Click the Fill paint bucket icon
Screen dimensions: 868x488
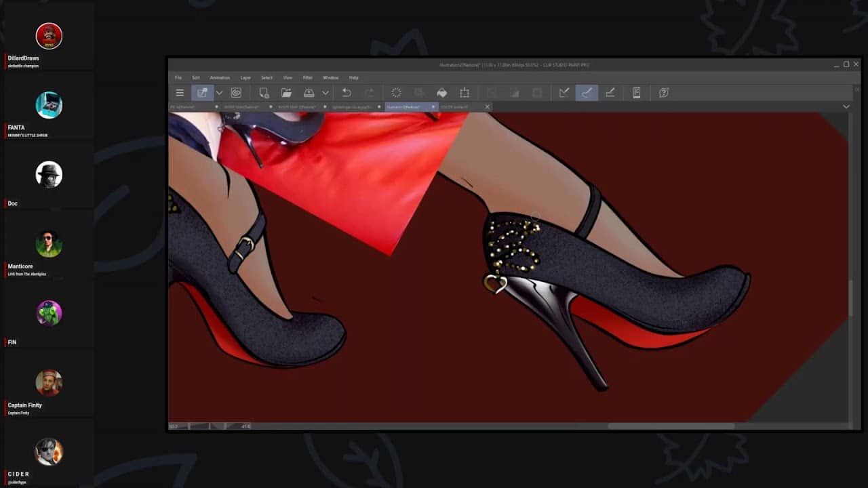click(x=441, y=93)
